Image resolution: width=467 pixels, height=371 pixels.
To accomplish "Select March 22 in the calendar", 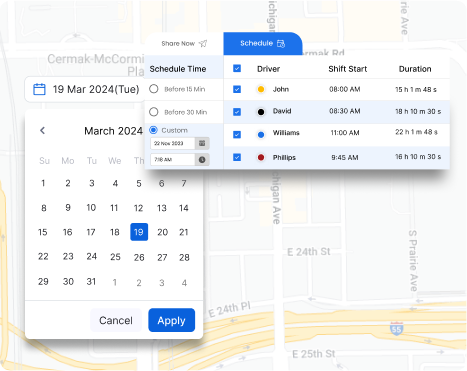I will click(43, 257).
